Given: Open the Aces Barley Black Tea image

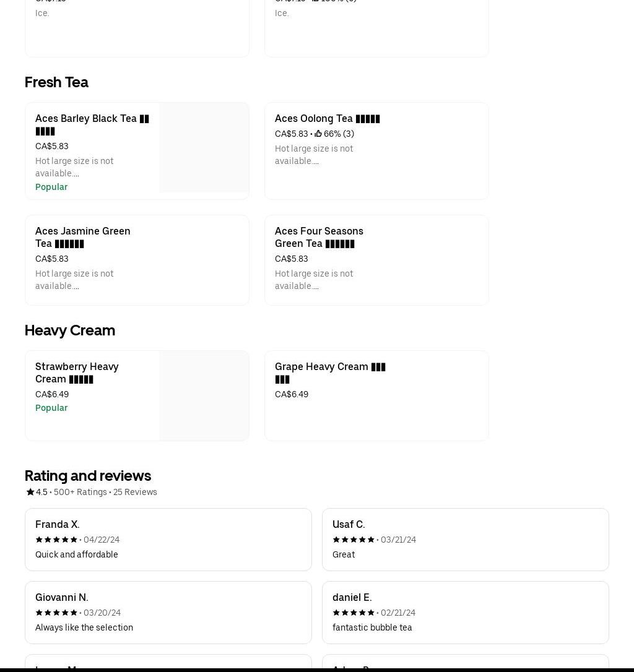Looking at the screenshot, I should click(204, 147).
